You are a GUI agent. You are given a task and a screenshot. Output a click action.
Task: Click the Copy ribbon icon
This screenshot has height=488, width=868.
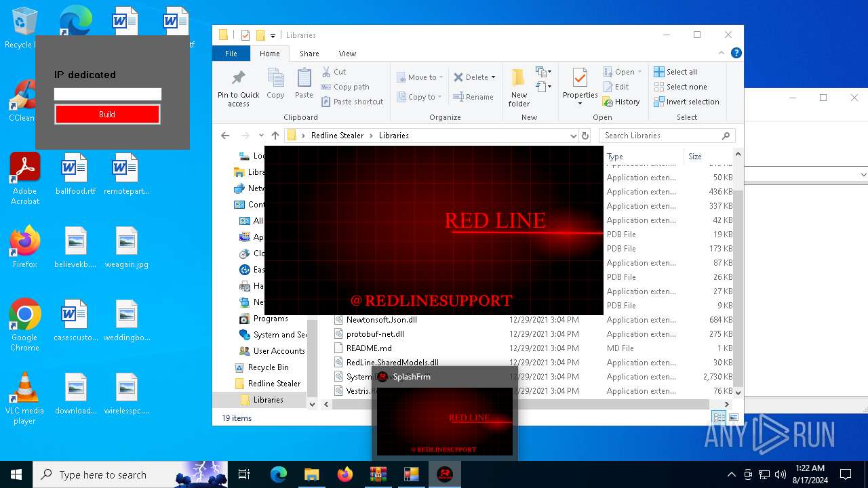[275, 84]
